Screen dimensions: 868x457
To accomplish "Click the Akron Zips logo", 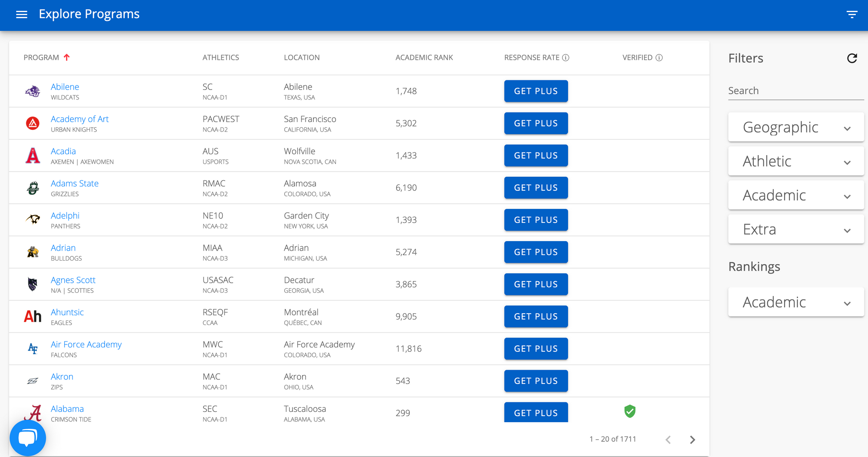I will [x=33, y=381].
